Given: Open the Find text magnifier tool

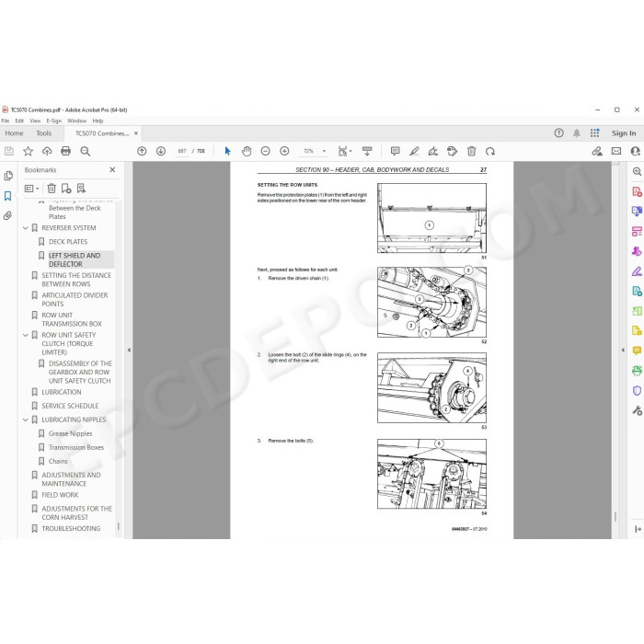Looking at the screenshot, I should coord(85,151).
